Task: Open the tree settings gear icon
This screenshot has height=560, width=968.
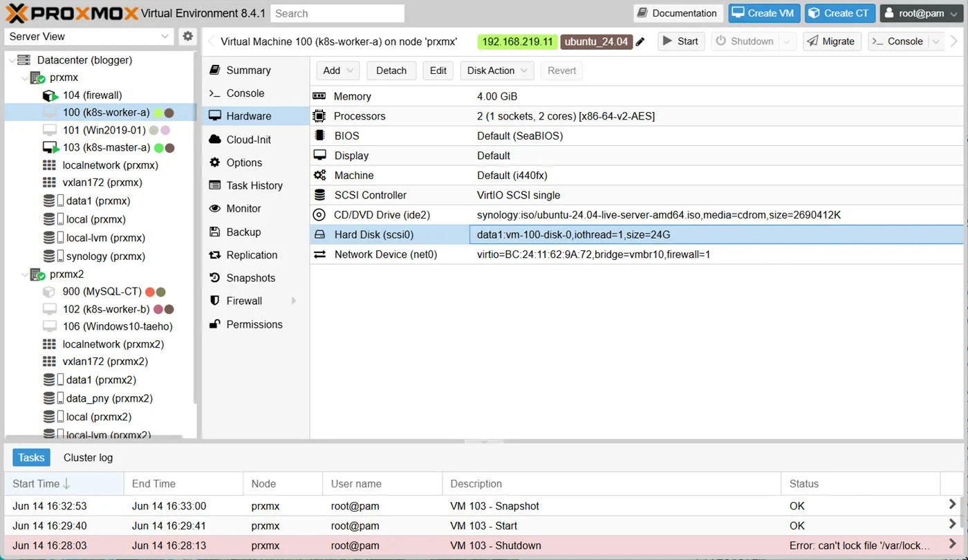Action: (x=187, y=37)
